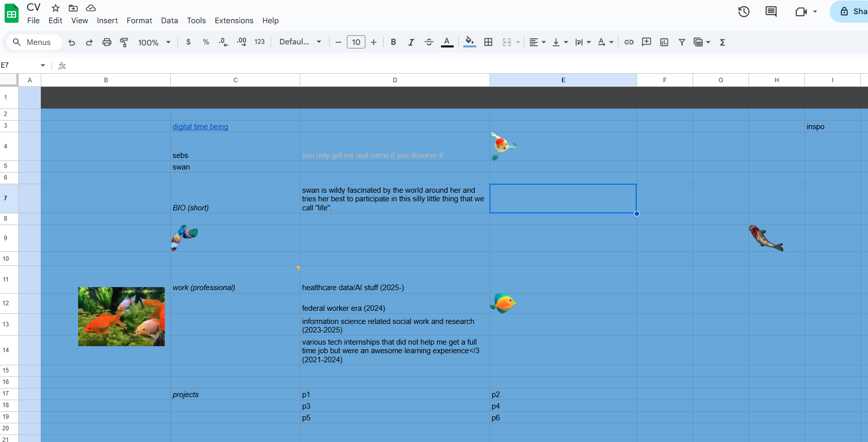The image size is (868, 442).
Task: Click the insert link icon
Action: 629,42
